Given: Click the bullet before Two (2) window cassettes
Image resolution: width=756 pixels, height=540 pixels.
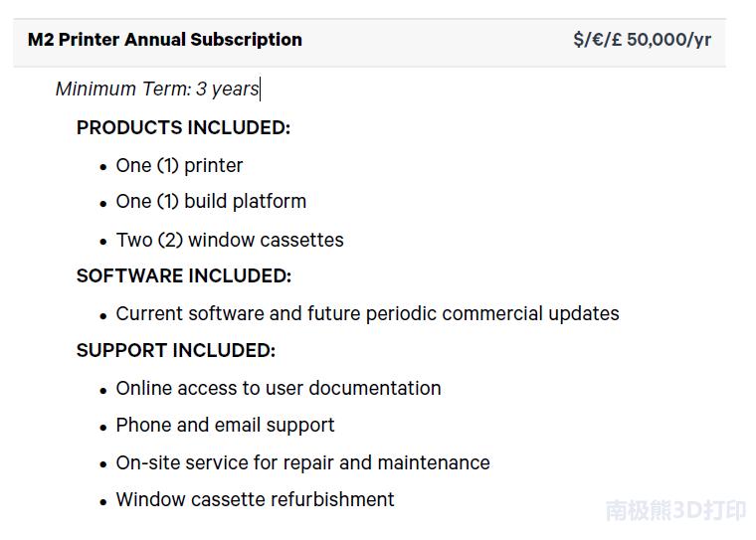Looking at the screenshot, I should tap(103, 242).
